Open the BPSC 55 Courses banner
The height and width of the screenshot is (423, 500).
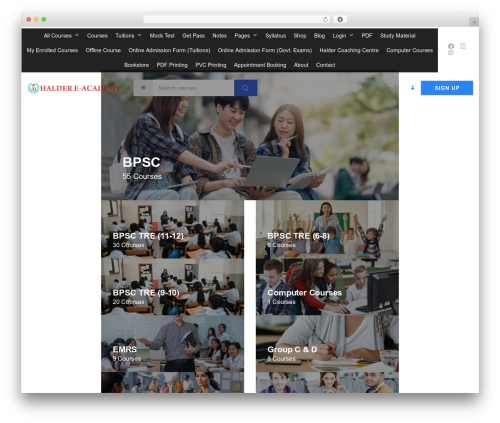point(250,136)
